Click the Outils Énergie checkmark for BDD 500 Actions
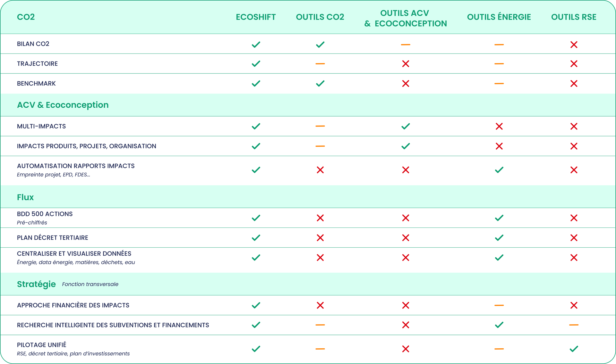 [499, 218]
